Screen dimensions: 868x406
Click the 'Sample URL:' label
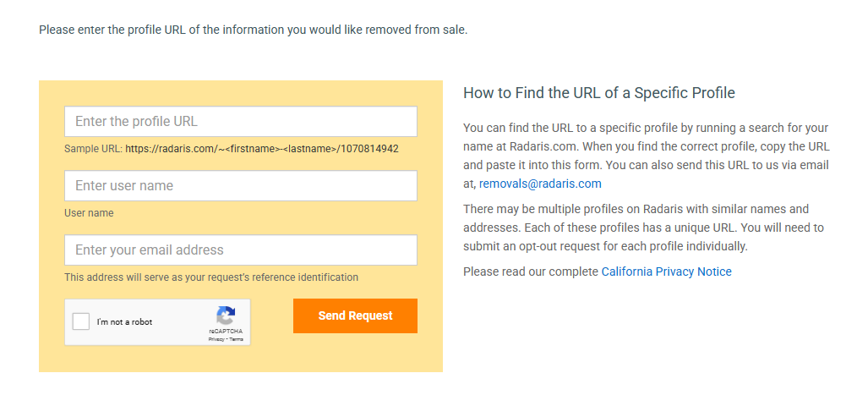pos(93,149)
